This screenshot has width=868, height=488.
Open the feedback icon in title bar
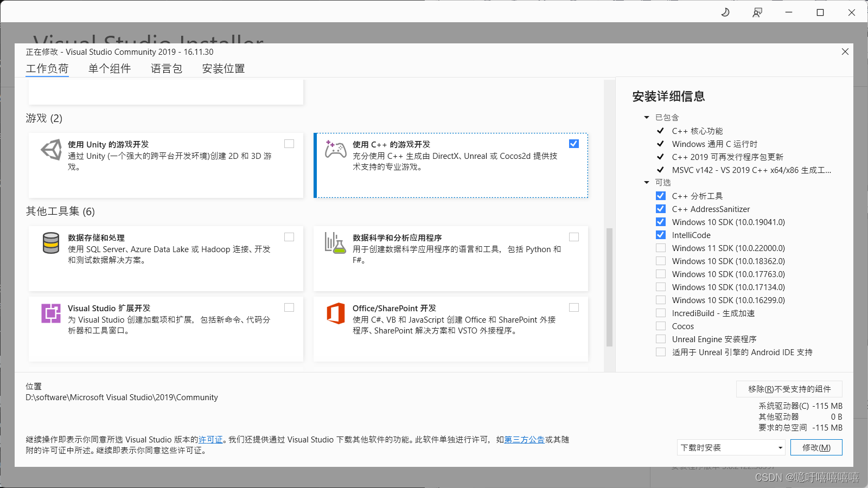(x=757, y=12)
